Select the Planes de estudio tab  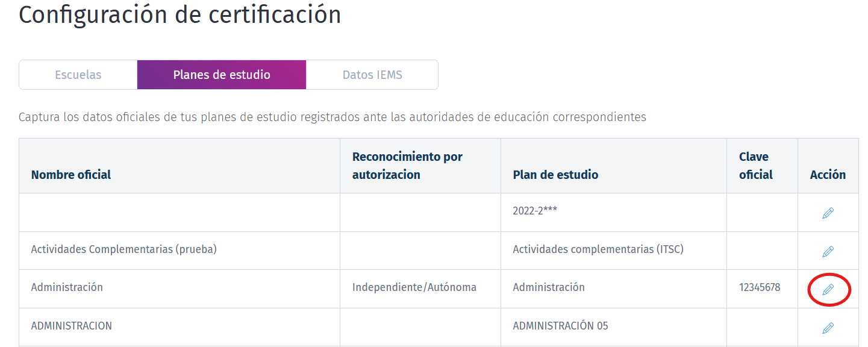222,74
